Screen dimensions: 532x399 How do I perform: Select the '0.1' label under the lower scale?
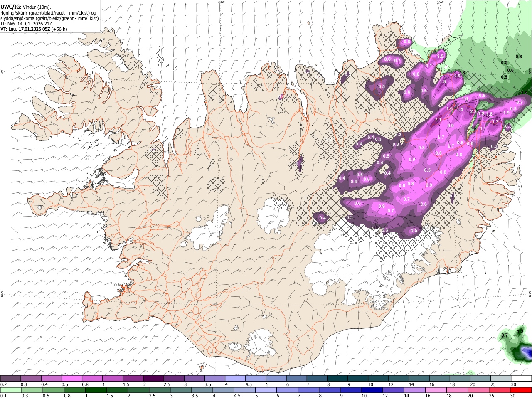(x=3, y=396)
